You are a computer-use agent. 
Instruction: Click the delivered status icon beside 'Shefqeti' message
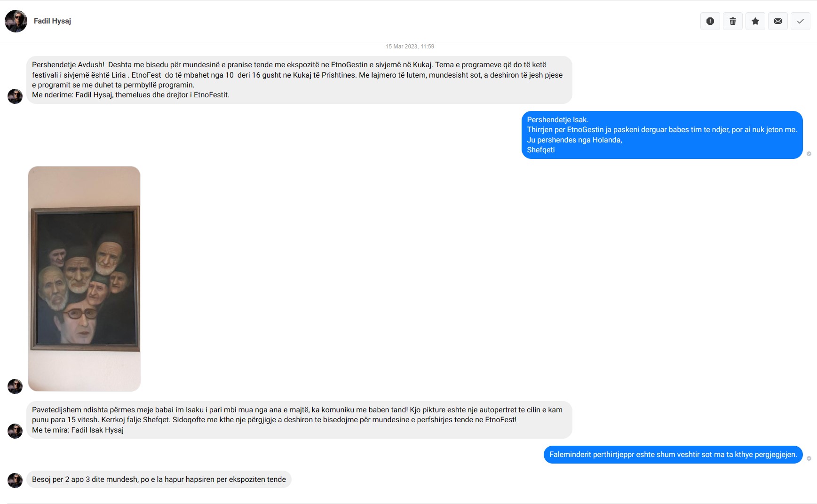pyautogui.click(x=809, y=154)
